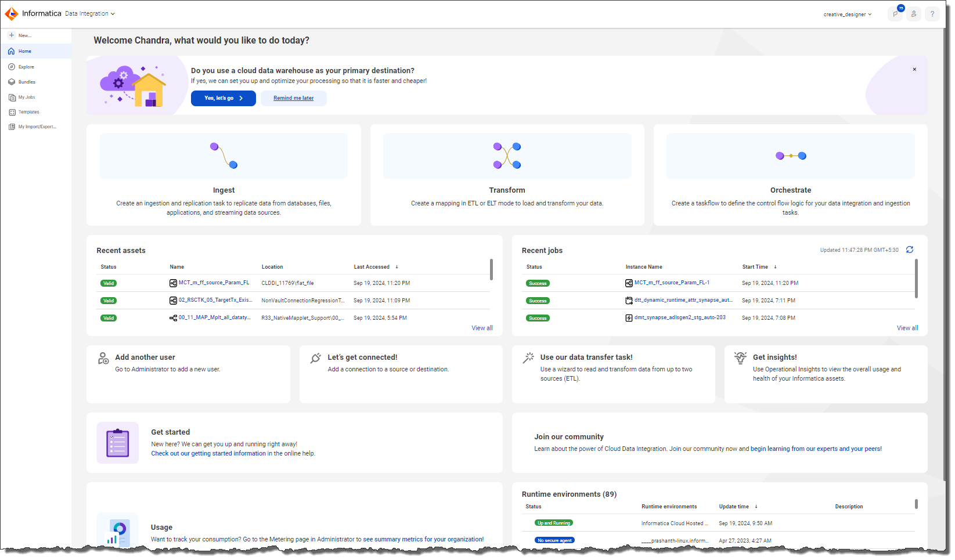955x560 pixels.
Task: Click the Informatica logo icon
Action: (x=12, y=13)
